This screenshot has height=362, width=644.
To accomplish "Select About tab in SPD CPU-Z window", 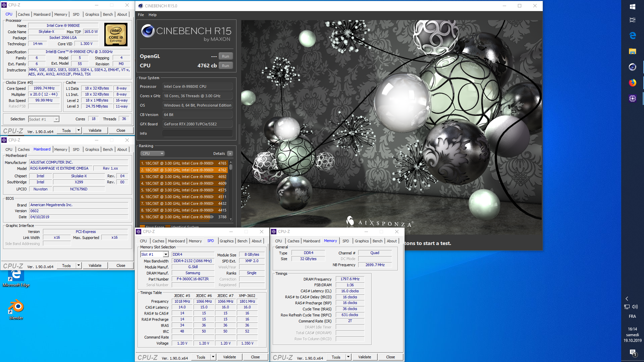I will 257,241.
